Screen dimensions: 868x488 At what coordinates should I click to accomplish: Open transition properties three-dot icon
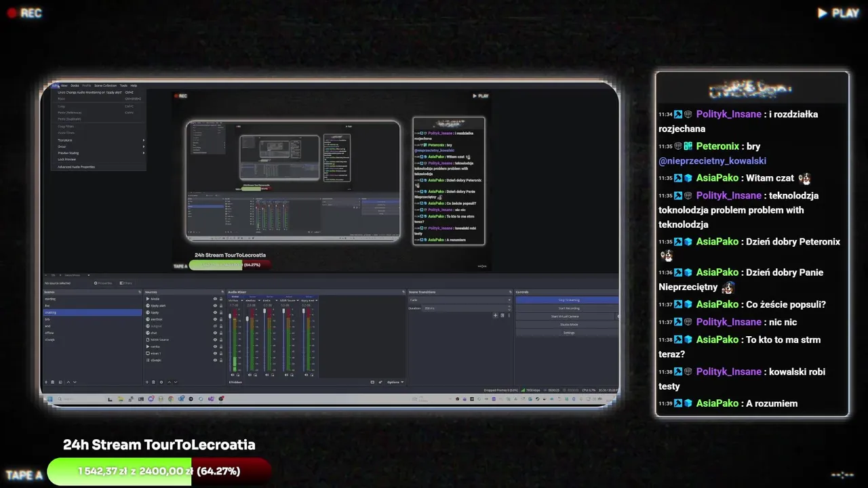(509, 315)
